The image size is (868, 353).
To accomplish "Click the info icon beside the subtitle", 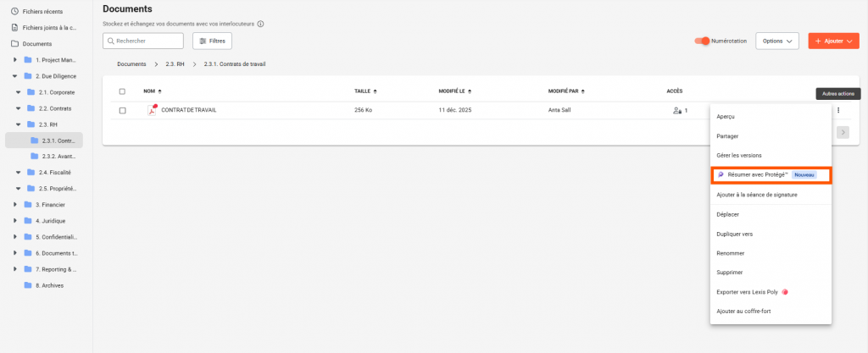I will pyautogui.click(x=260, y=24).
